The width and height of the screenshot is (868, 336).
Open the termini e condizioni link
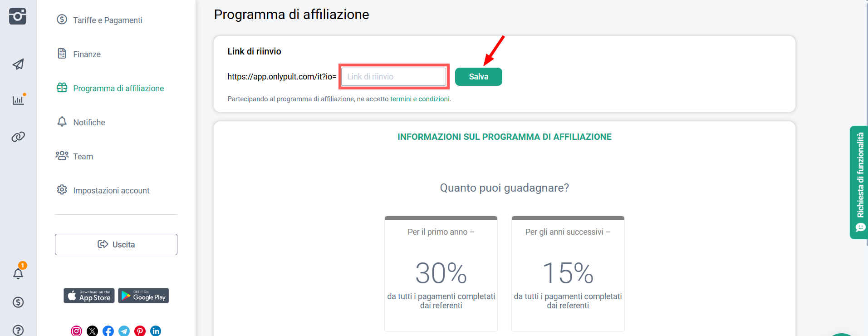(420, 99)
